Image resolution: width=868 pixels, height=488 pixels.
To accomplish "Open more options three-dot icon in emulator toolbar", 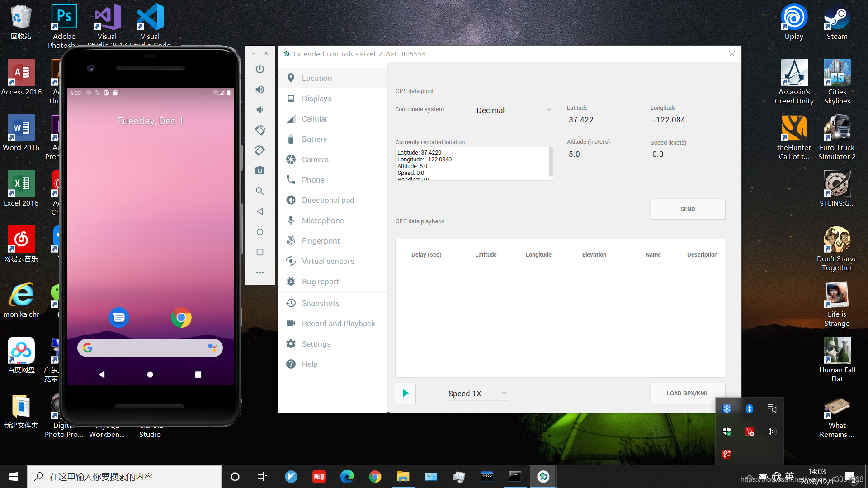I will click(260, 272).
